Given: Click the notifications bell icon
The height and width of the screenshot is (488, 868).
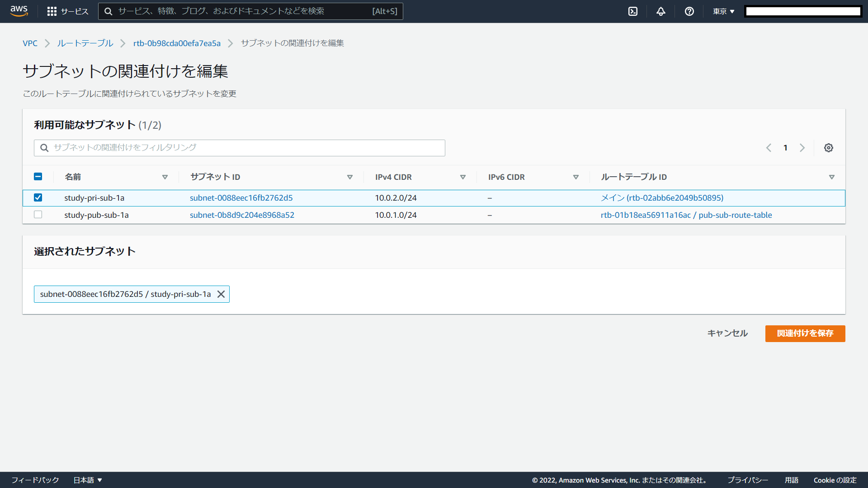Looking at the screenshot, I should click(x=661, y=11).
